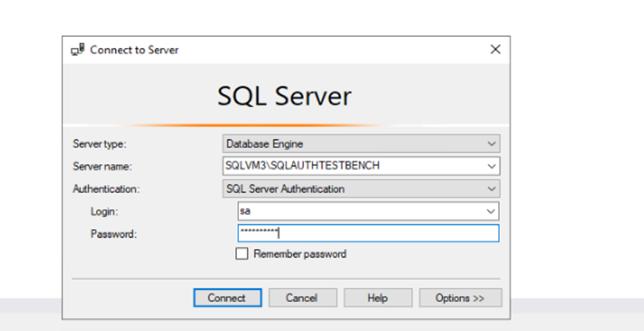Image resolution: width=644 pixels, height=331 pixels.
Task: Click the SQL Server banner heading
Action: coord(284,96)
